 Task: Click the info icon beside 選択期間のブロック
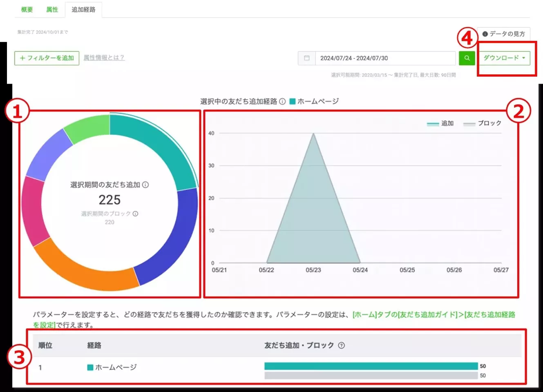pos(136,213)
